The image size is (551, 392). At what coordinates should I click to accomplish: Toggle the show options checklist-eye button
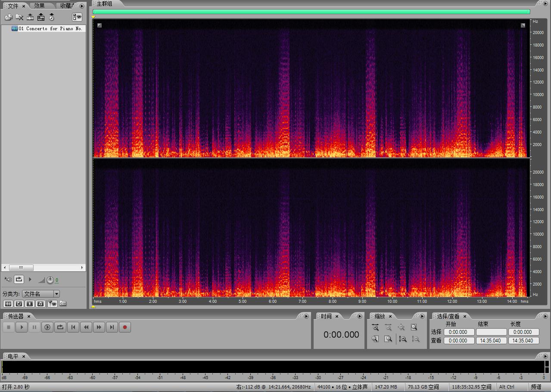(77, 17)
